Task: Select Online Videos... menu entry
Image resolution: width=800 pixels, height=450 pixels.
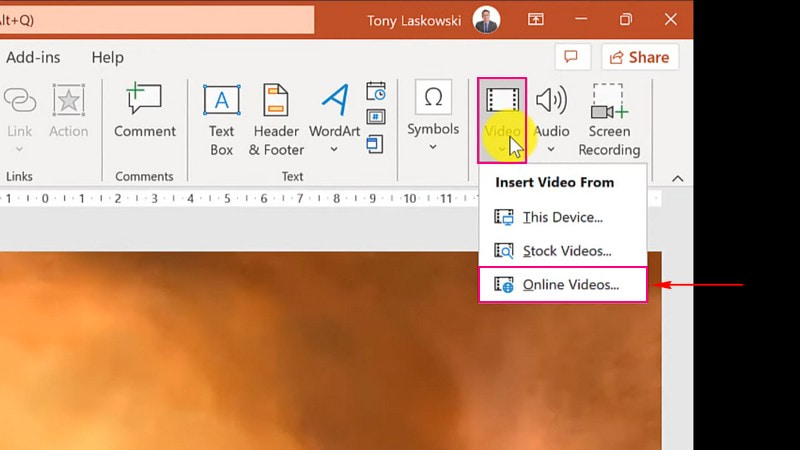Action: click(x=563, y=285)
